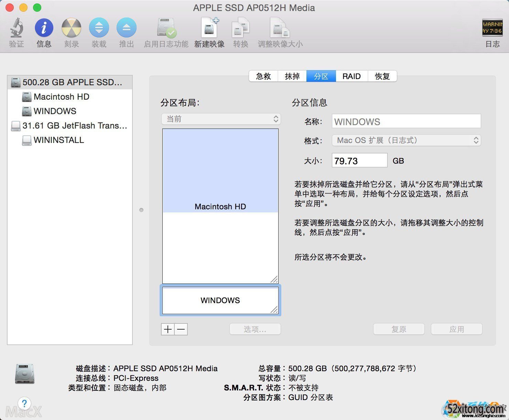Click the Burn (刻录) disc icon

pos(72,28)
